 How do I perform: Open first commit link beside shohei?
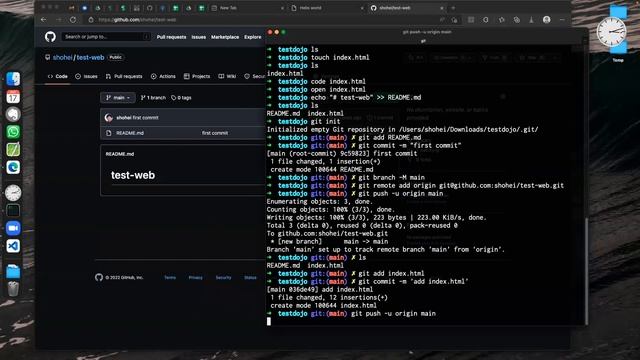(x=146, y=118)
